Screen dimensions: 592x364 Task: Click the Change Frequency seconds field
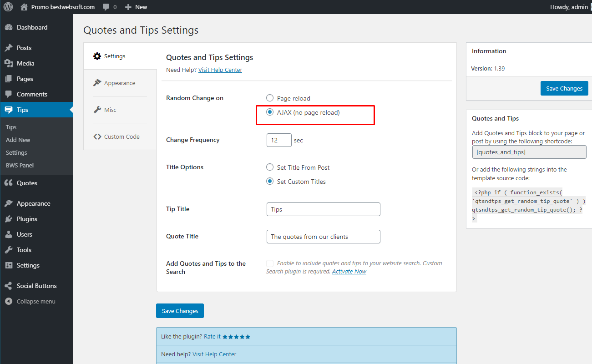[279, 140]
